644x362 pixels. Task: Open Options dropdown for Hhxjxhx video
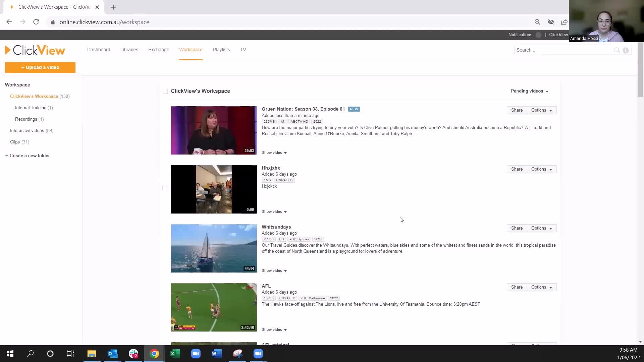(x=541, y=169)
